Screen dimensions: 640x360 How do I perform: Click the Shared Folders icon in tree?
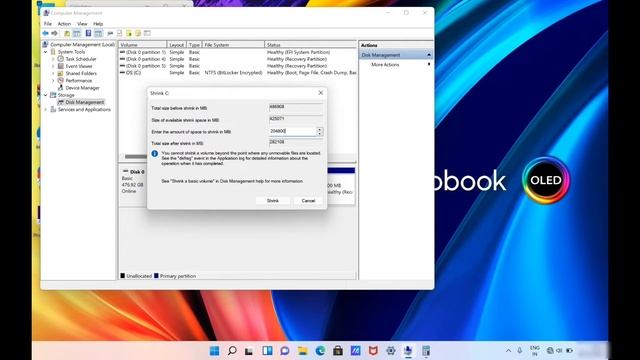tap(60, 73)
